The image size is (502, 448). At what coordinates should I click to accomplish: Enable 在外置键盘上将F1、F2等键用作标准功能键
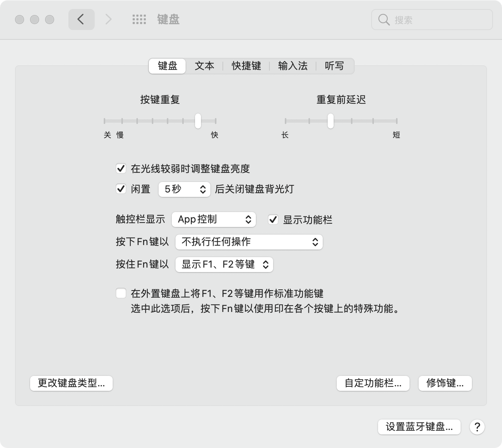[x=121, y=293]
